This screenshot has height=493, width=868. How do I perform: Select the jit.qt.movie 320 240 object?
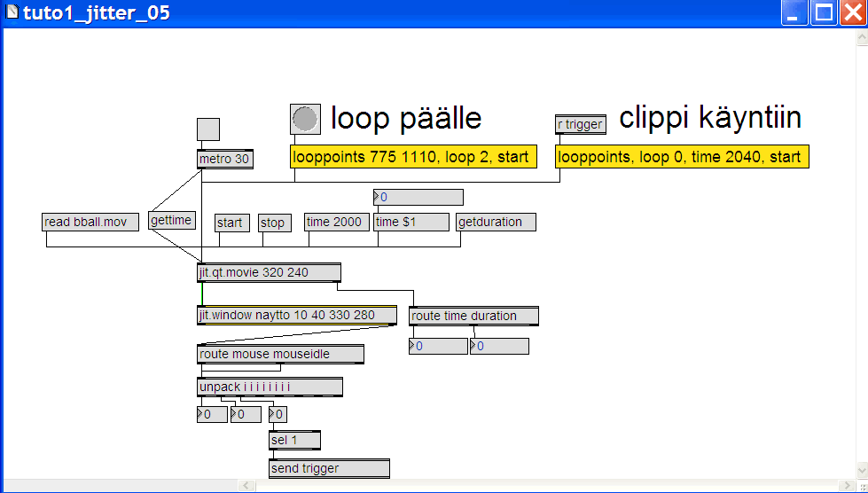coord(269,272)
